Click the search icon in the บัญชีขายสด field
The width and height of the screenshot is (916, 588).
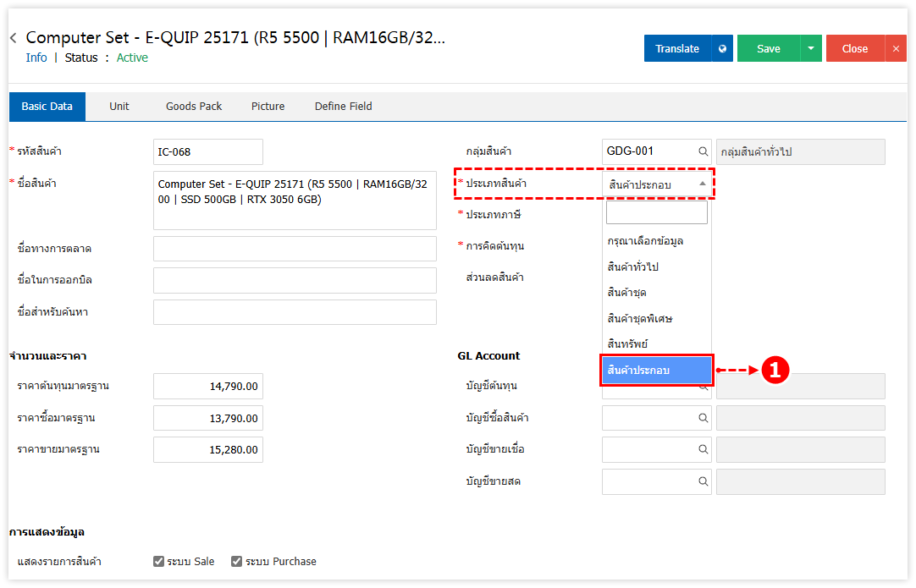pos(703,481)
